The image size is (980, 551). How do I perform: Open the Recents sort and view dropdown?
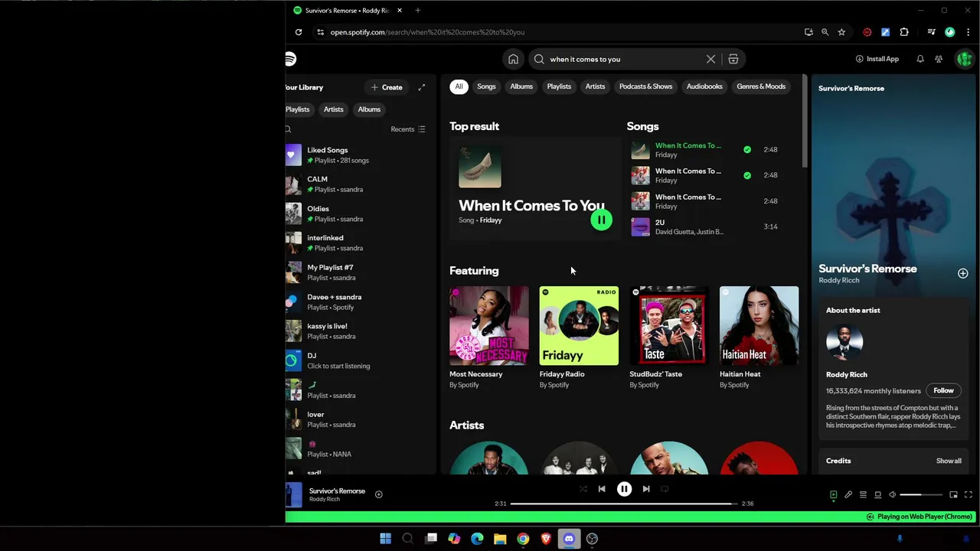point(408,129)
